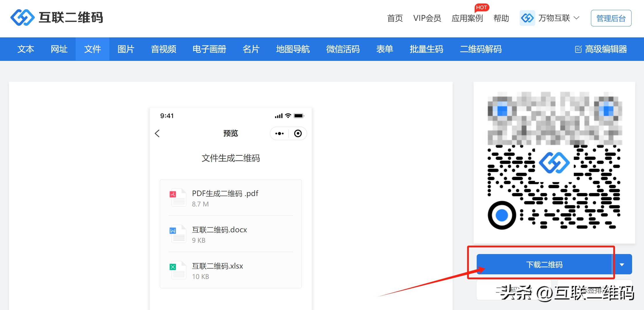Image resolution: width=644 pixels, height=310 pixels.
Task: Open the 批量生码 tab
Action: click(426, 49)
